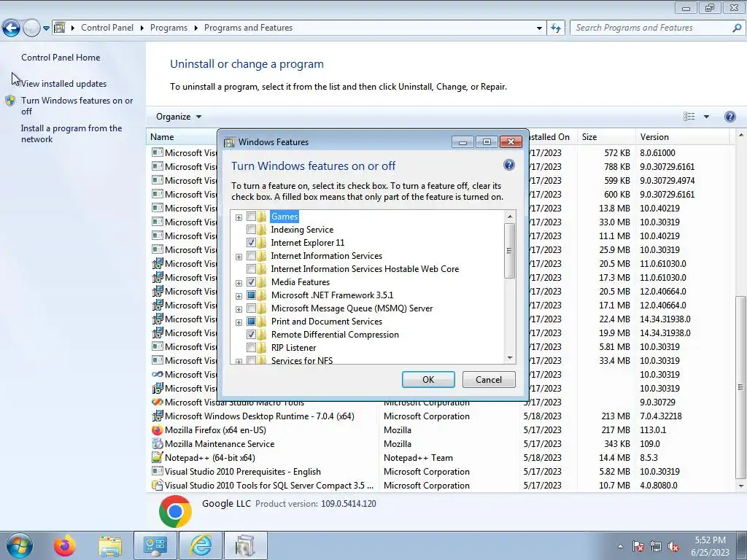Select the Notepad++ program icon
This screenshot has width=747, height=560.
[x=158, y=458]
